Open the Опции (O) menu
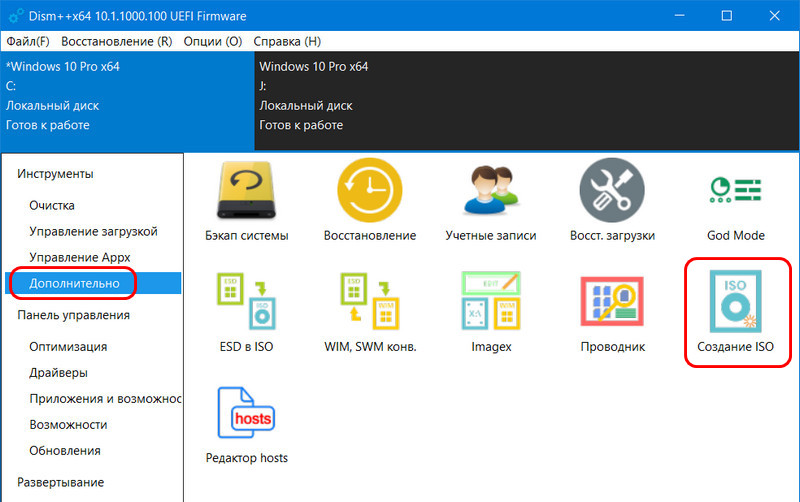The image size is (800, 502). click(x=213, y=41)
